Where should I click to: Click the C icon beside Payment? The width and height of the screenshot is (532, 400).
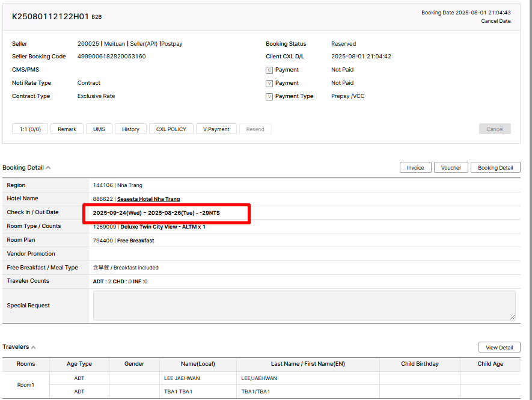click(269, 70)
